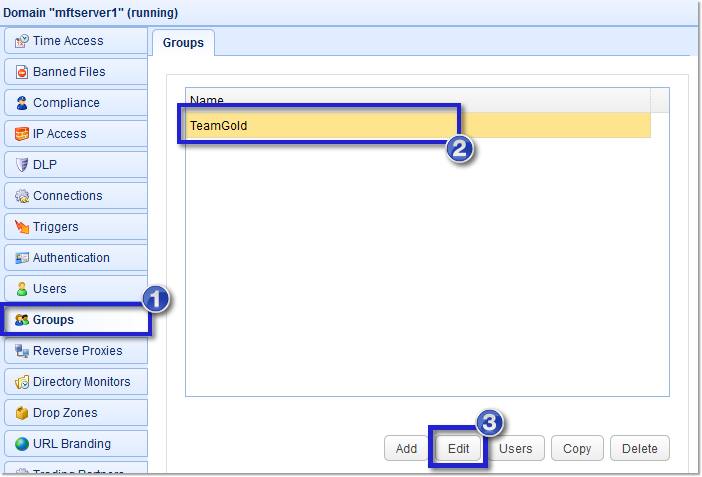The image size is (702, 477).
Task: Click the IP Access icon
Action: click(x=21, y=134)
